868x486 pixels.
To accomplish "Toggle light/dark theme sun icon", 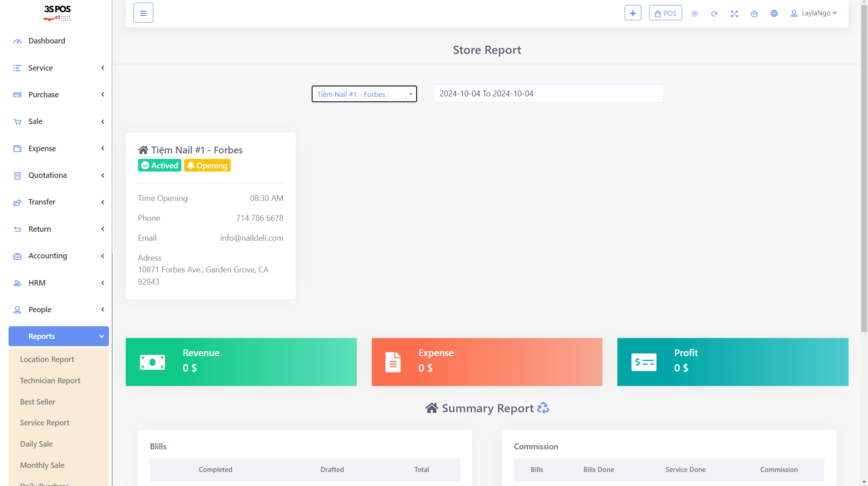I will (x=694, y=14).
